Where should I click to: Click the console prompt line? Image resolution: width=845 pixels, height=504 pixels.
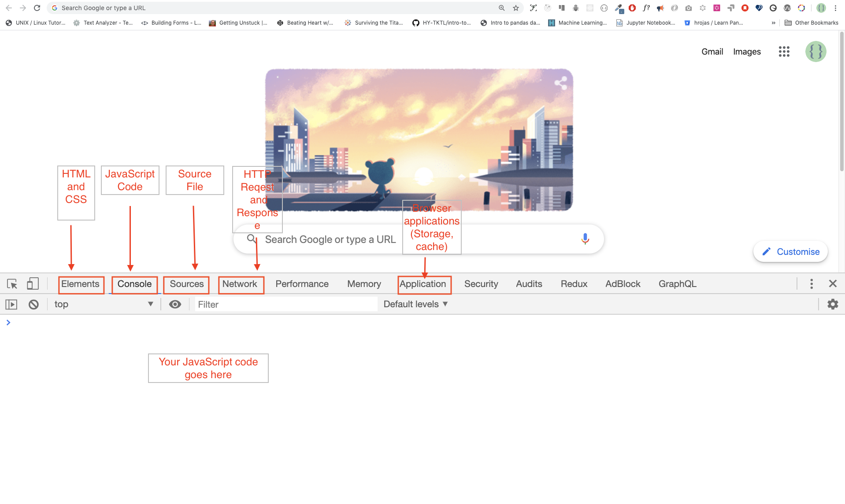pos(423,323)
